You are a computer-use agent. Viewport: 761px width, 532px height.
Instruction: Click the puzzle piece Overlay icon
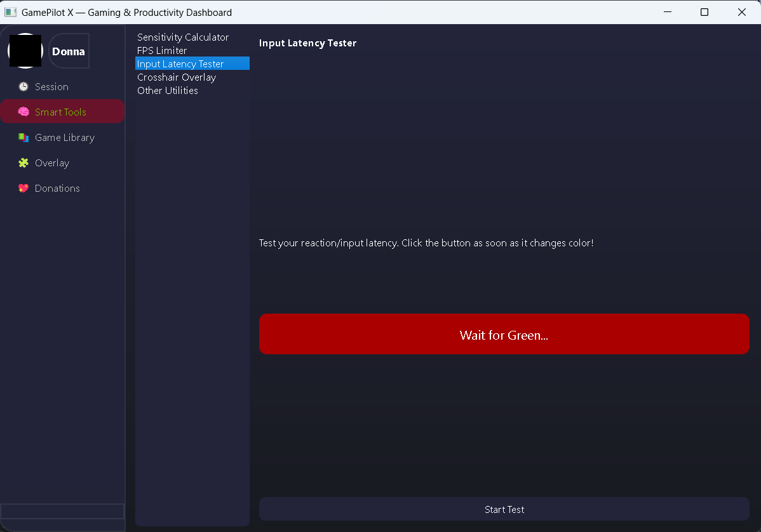(x=24, y=163)
